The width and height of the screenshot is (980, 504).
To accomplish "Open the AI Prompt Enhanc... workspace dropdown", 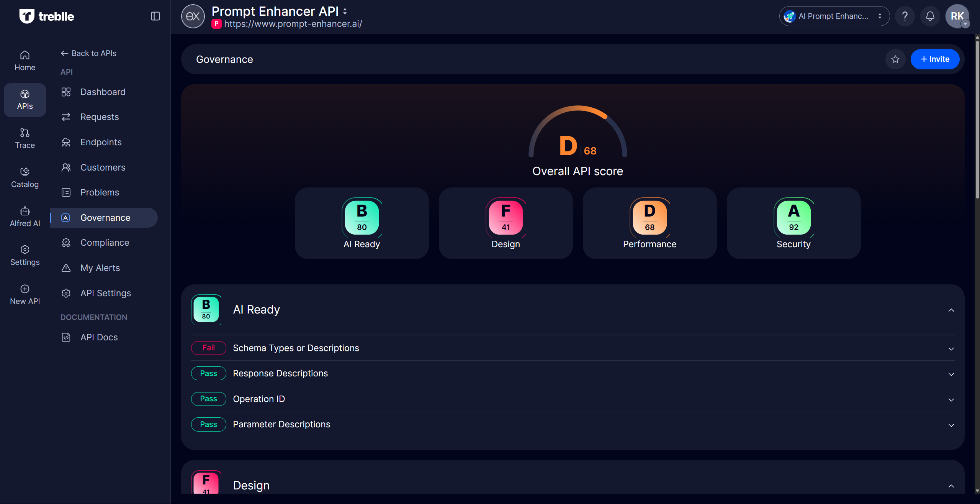I will pyautogui.click(x=834, y=16).
